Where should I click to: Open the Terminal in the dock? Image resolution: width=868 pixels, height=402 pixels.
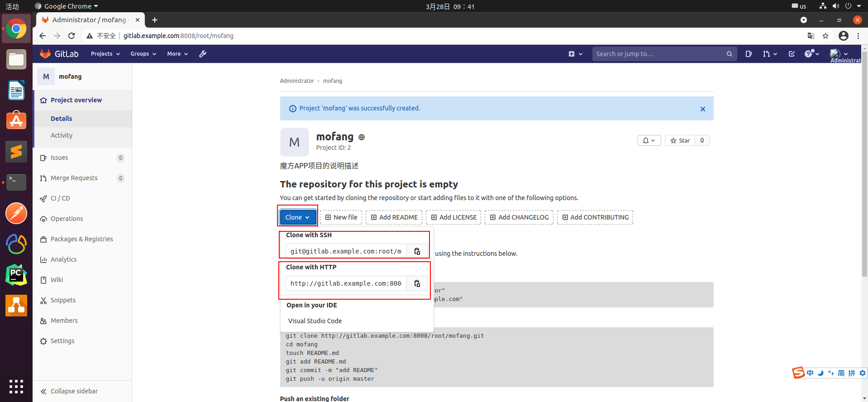tap(16, 182)
